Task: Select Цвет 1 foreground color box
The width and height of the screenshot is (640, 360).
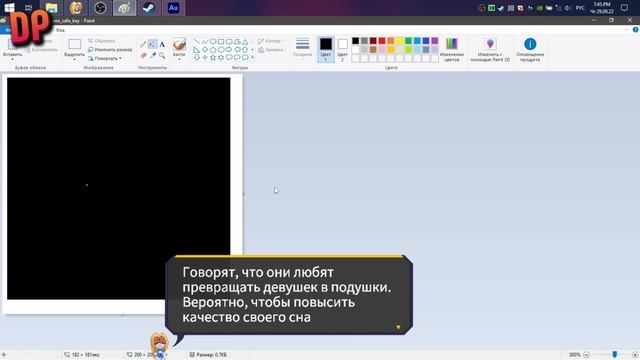Action: (326, 49)
